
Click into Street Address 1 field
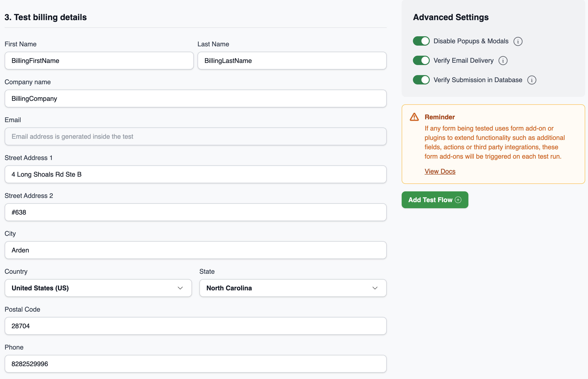click(x=195, y=175)
